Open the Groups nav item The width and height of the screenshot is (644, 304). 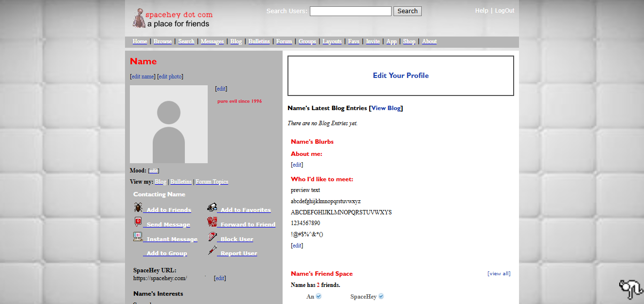point(307,41)
